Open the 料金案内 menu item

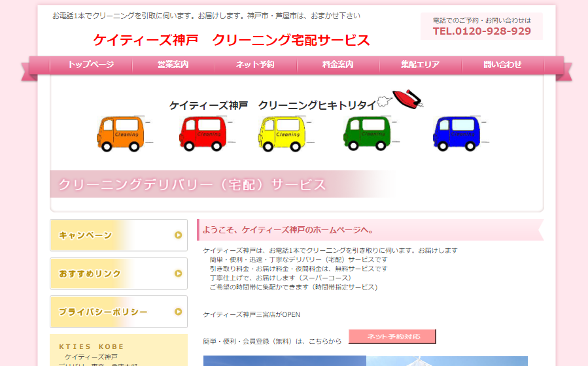[x=338, y=65]
